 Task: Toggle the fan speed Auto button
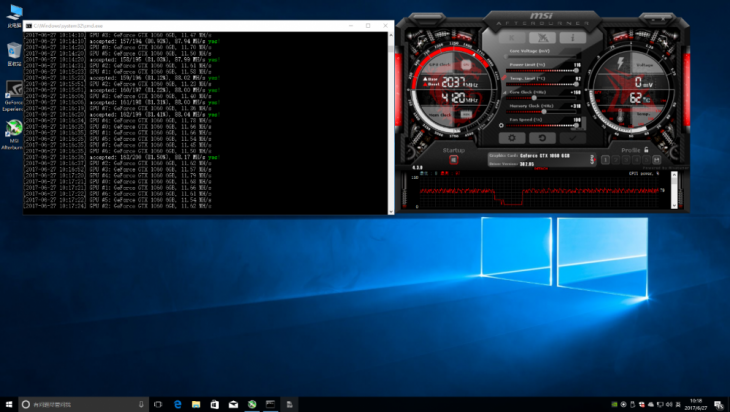point(586,122)
